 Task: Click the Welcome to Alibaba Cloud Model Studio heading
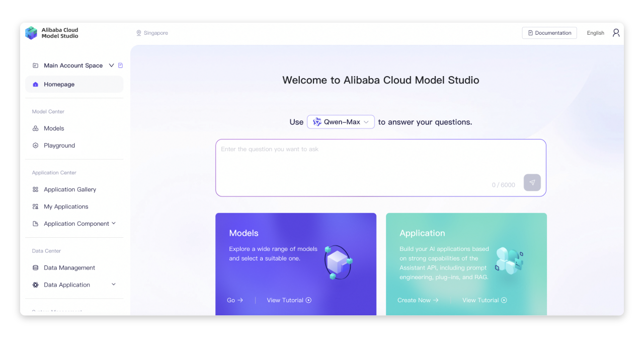tap(381, 80)
